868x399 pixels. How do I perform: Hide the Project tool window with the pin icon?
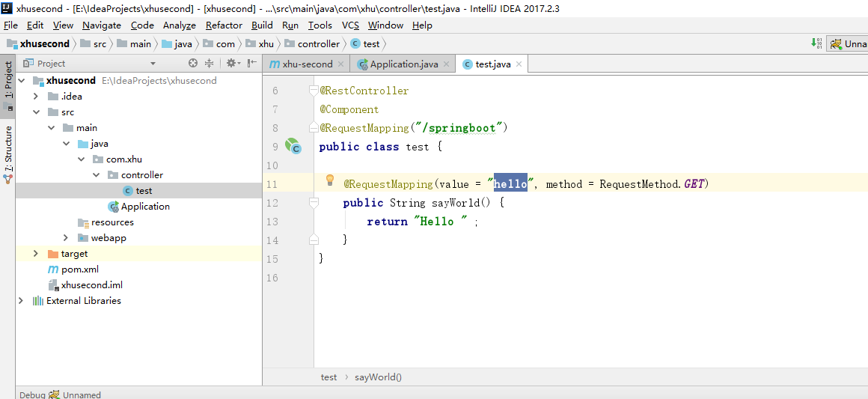pos(252,63)
